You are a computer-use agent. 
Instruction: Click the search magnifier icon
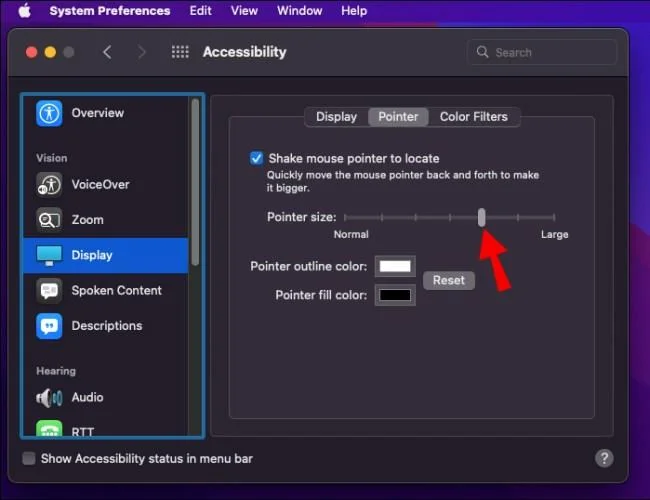[x=482, y=52]
